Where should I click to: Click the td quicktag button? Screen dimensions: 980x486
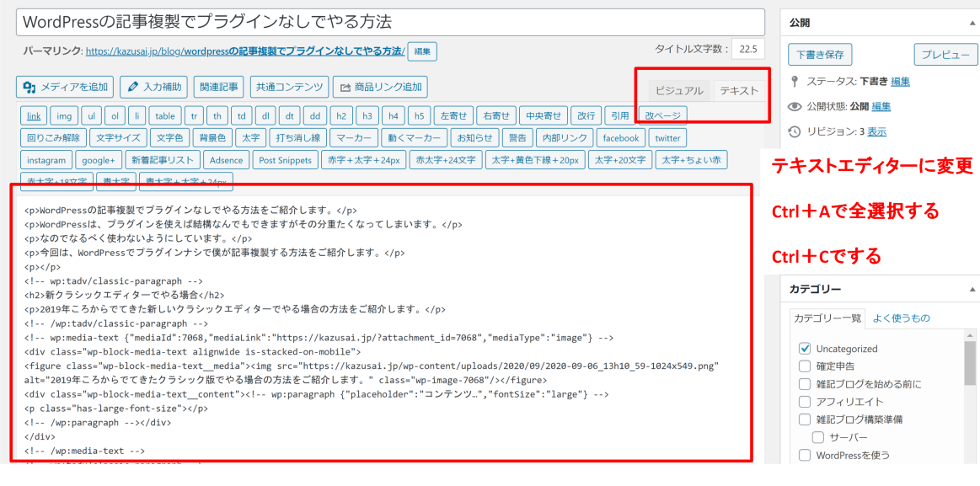241,116
